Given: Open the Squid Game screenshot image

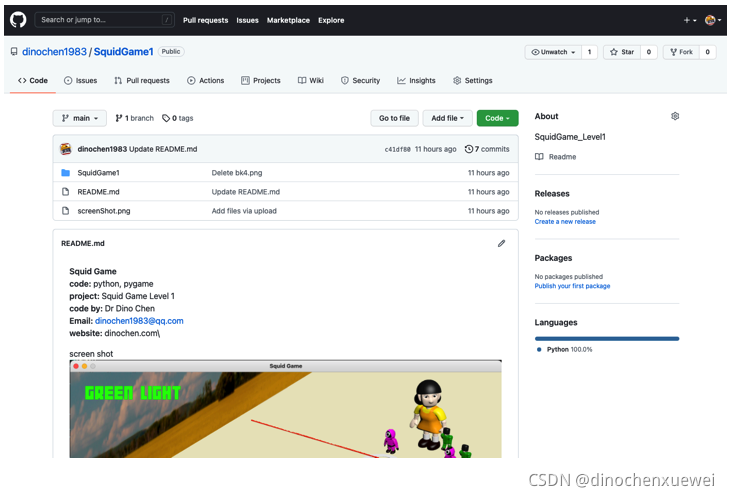Looking at the screenshot, I should (x=285, y=409).
